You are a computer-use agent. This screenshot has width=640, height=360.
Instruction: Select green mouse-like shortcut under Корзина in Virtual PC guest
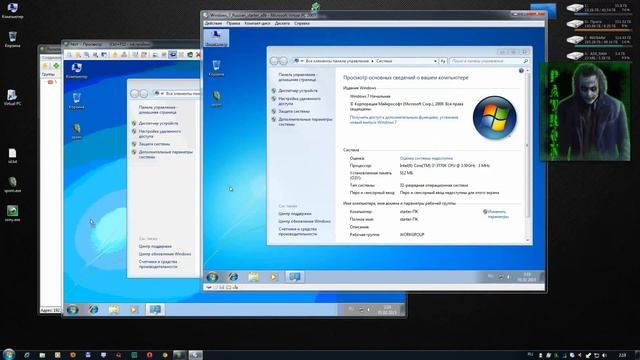point(216,98)
